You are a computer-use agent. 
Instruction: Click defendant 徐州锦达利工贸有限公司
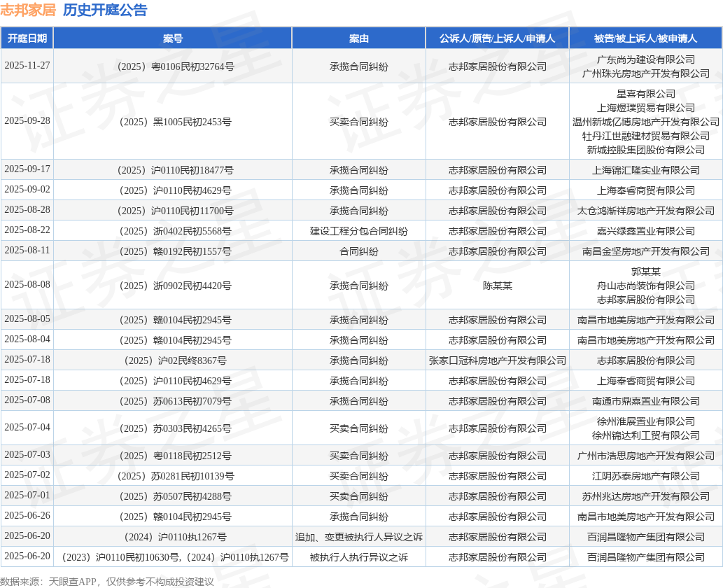646,436
